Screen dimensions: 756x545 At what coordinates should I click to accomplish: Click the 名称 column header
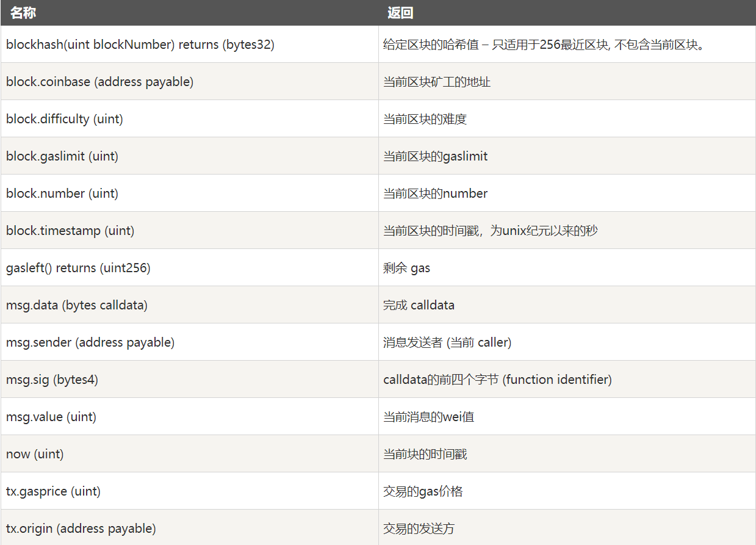click(x=23, y=13)
